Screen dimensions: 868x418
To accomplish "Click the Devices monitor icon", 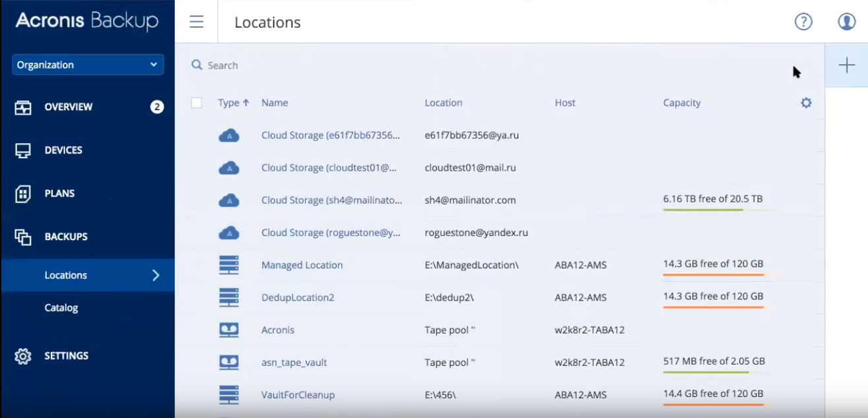I will (23, 150).
